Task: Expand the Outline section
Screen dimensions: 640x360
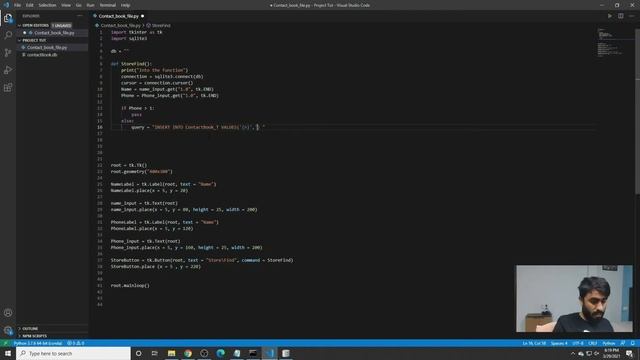Action: tap(29, 329)
